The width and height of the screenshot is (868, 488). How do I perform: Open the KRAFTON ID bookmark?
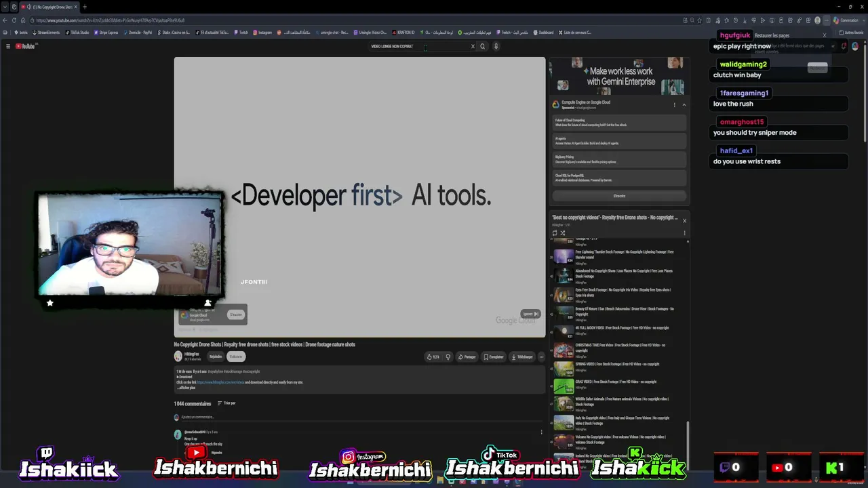[403, 33]
